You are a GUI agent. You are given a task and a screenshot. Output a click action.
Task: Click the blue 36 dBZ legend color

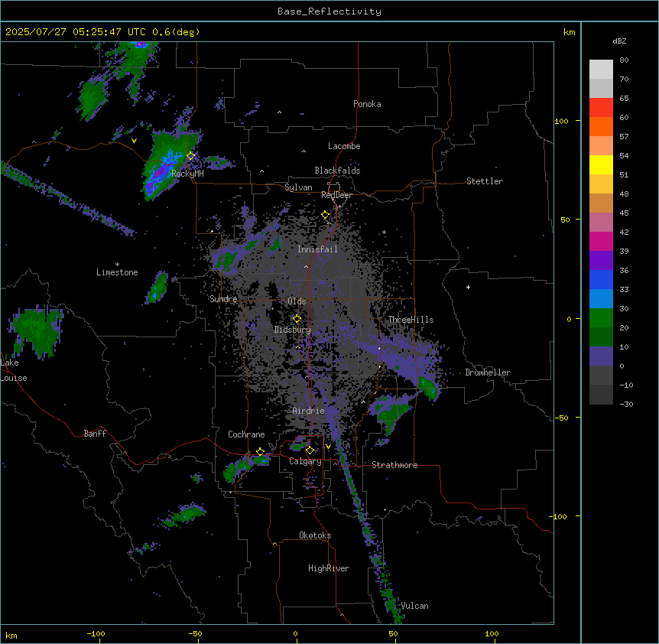click(601, 279)
